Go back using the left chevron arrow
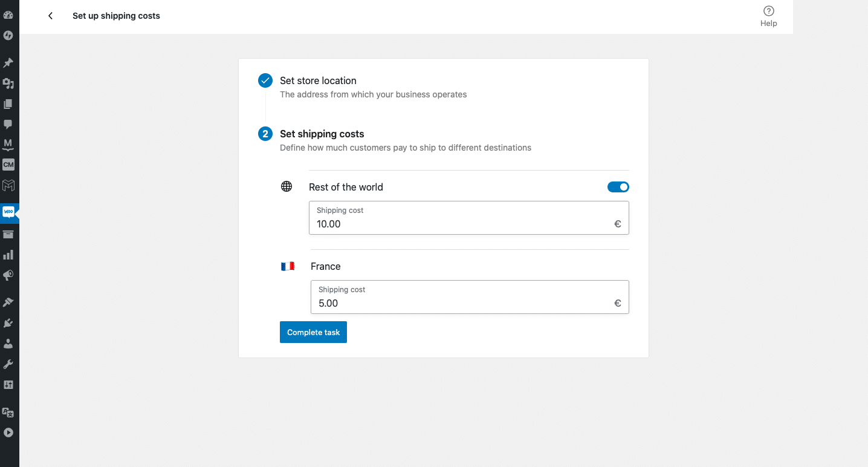 [x=51, y=16]
